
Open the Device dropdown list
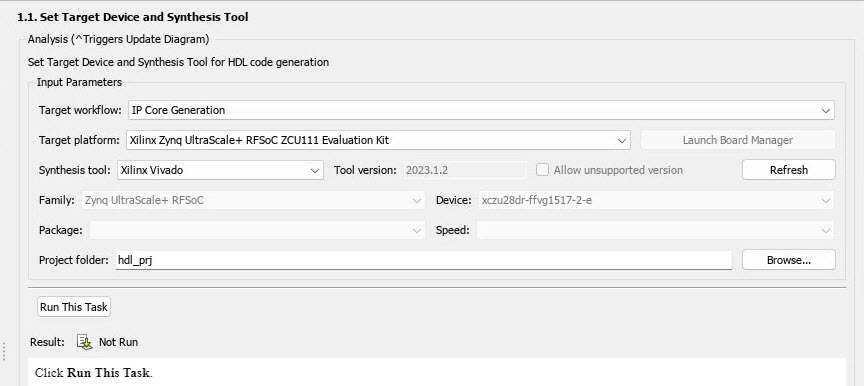656,200
